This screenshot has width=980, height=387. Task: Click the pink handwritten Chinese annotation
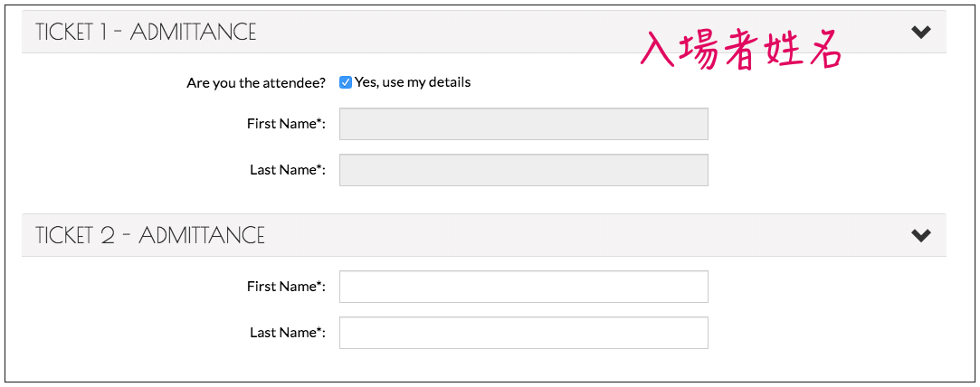(x=741, y=52)
